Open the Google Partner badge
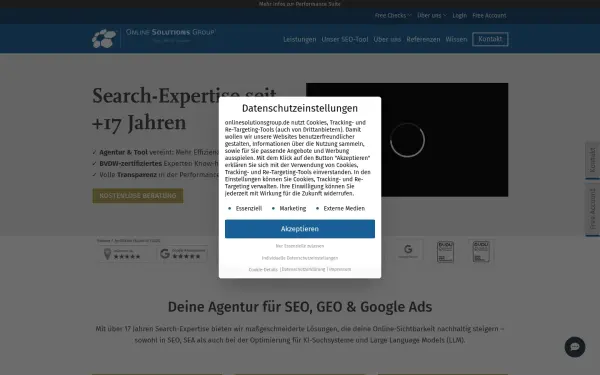 click(x=408, y=250)
